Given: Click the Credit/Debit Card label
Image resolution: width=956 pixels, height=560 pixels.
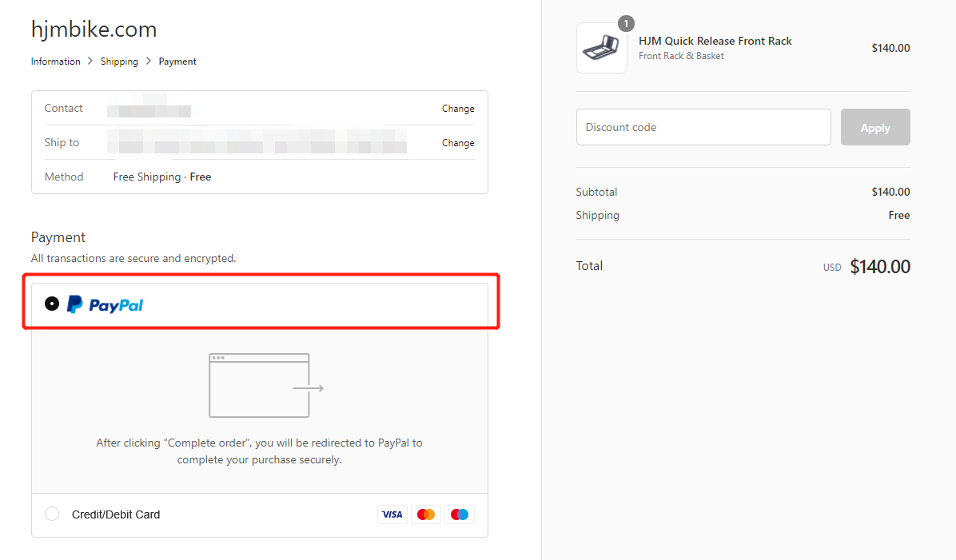Looking at the screenshot, I should [x=116, y=514].
